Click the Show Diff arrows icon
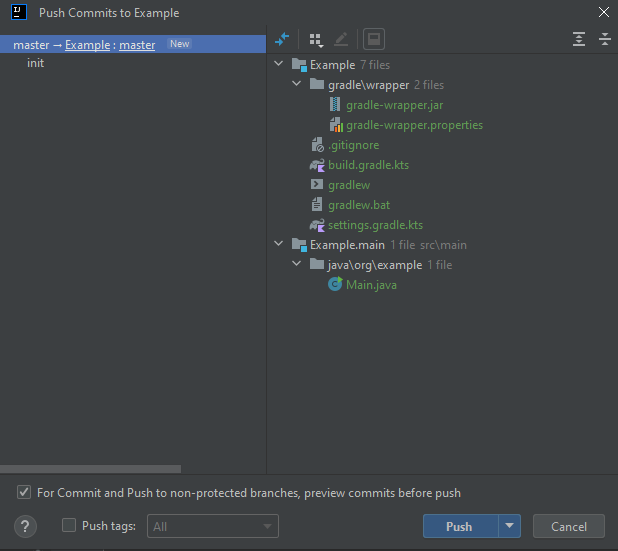 (x=282, y=39)
